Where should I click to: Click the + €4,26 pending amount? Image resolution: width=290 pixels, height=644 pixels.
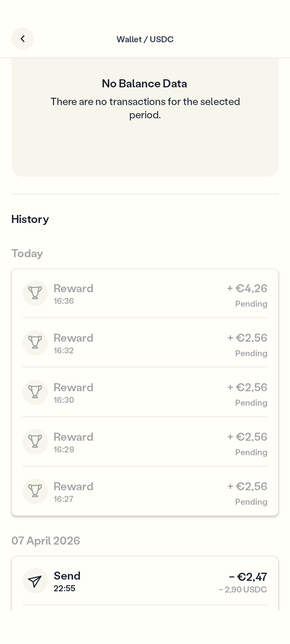click(x=247, y=289)
